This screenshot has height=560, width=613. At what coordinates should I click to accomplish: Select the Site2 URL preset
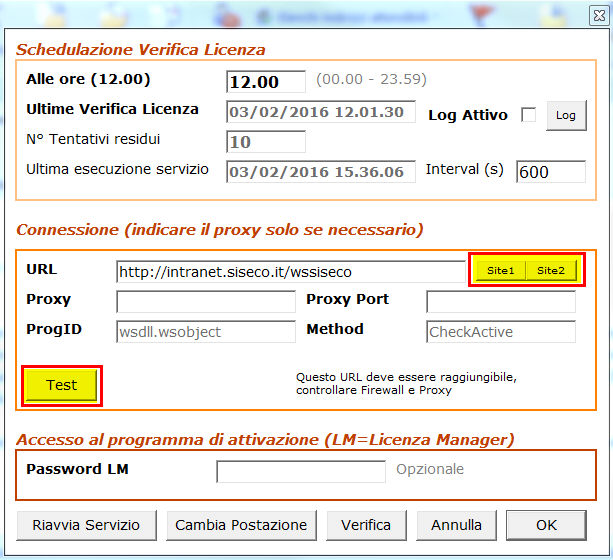pos(550,271)
